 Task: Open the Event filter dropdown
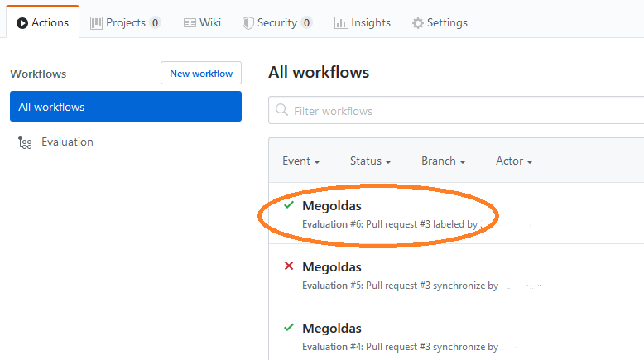tap(301, 161)
